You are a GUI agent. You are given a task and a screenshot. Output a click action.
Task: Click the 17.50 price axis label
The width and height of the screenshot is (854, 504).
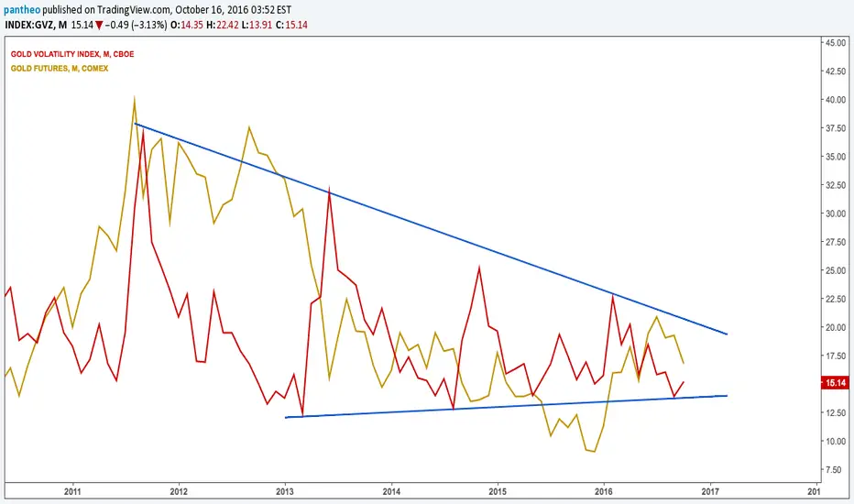(x=836, y=356)
